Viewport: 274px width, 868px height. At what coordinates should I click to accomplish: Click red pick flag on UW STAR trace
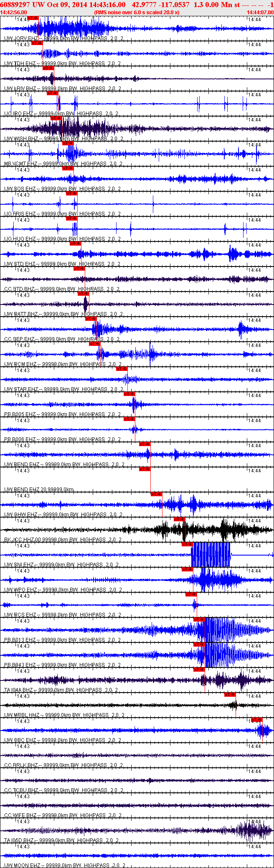[122, 369]
